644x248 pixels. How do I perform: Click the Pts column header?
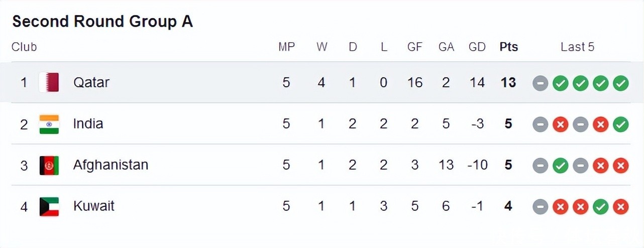(x=508, y=47)
